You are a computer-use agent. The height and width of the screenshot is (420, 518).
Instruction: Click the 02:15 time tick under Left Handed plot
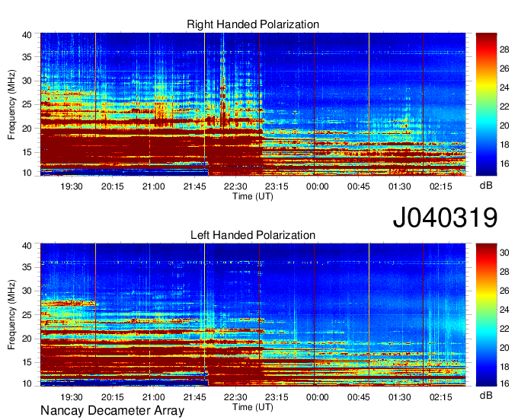441,397
